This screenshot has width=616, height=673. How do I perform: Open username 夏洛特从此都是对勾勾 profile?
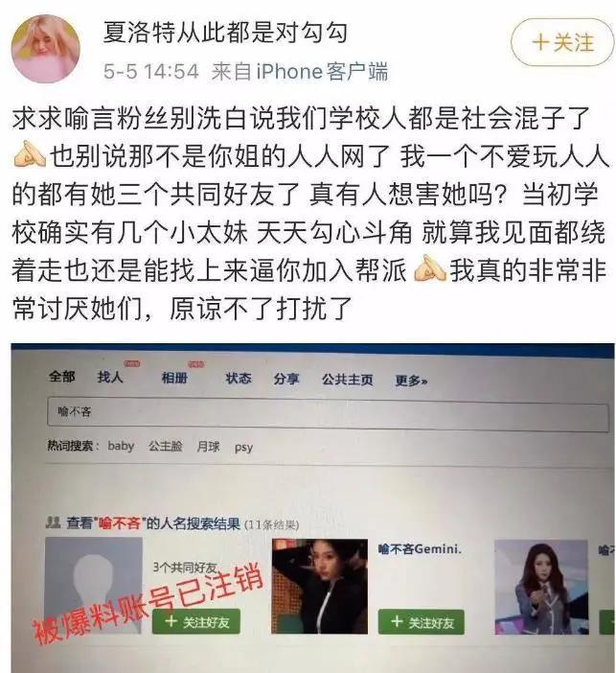tap(225, 33)
